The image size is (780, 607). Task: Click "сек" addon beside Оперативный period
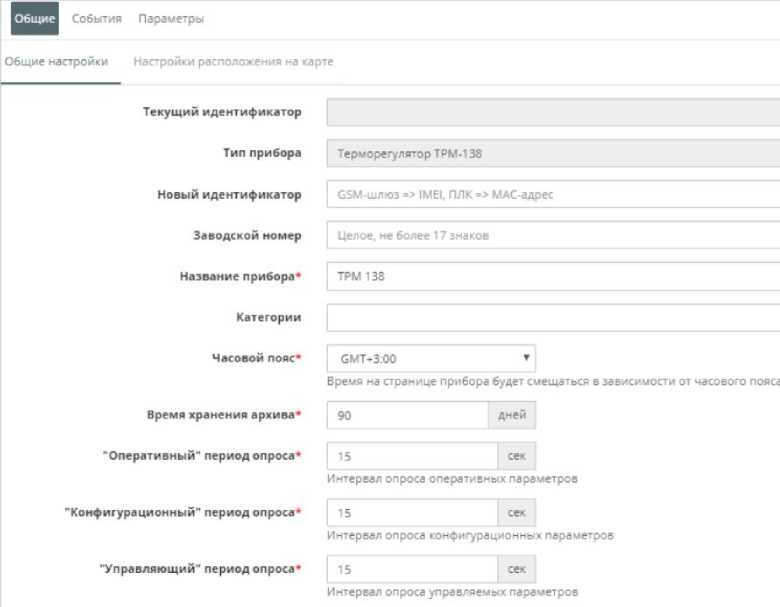click(x=516, y=456)
